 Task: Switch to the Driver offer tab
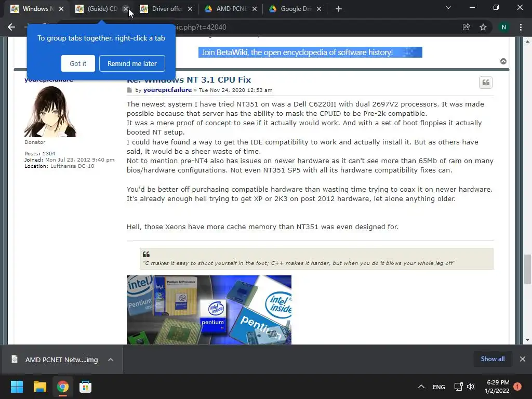click(163, 9)
